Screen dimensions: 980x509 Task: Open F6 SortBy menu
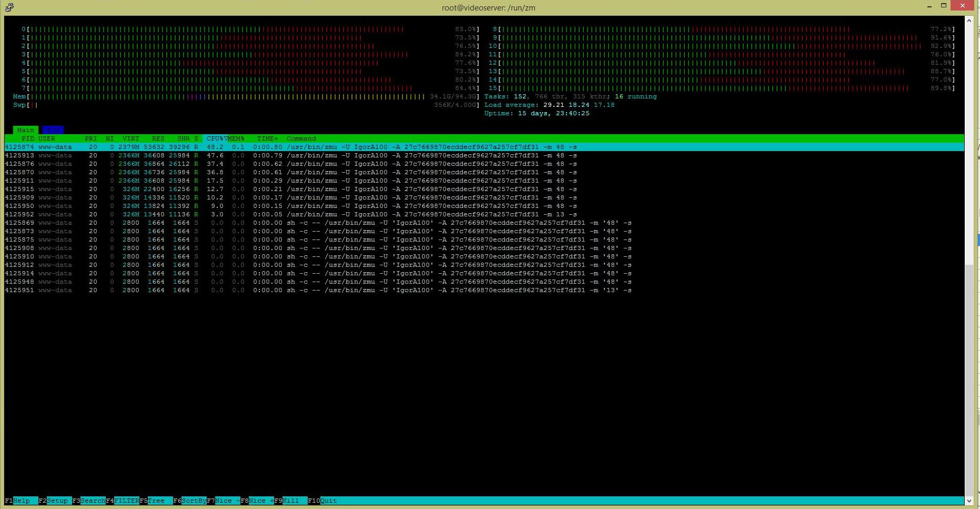[189, 501]
